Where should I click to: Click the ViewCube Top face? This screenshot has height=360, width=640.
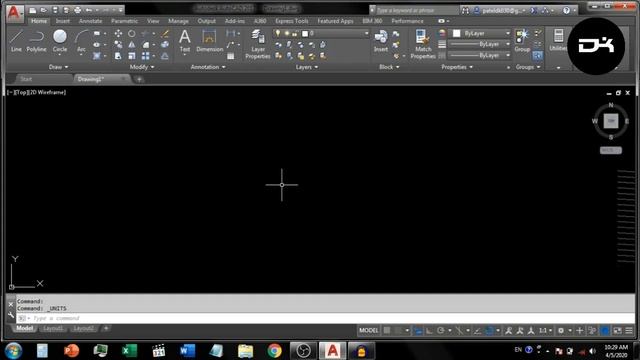[x=611, y=121]
